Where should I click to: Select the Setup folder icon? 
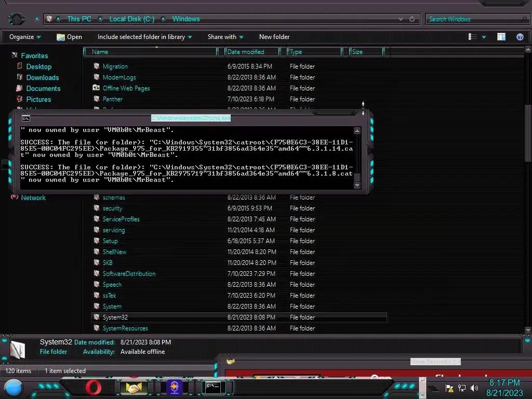tap(97, 241)
